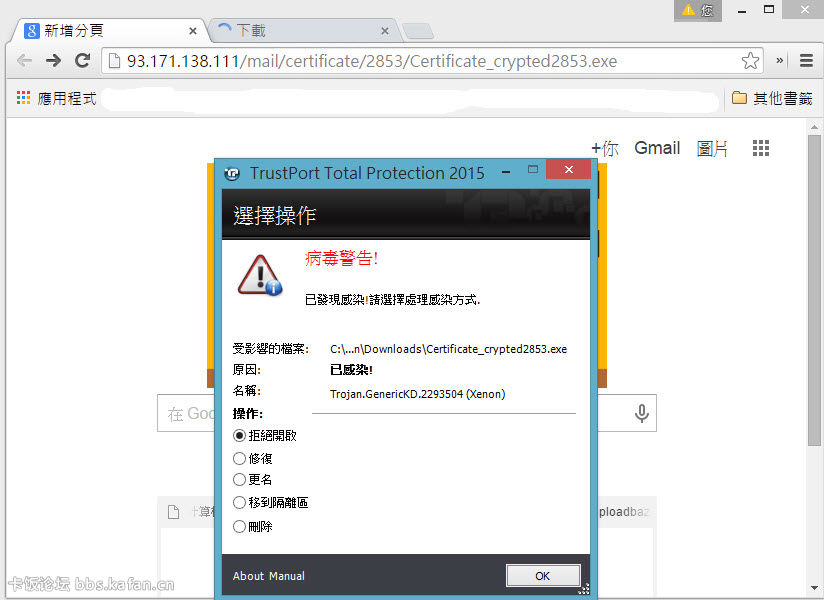Open the Chrome hamburger menu
This screenshot has width=824, height=600.
[806, 61]
